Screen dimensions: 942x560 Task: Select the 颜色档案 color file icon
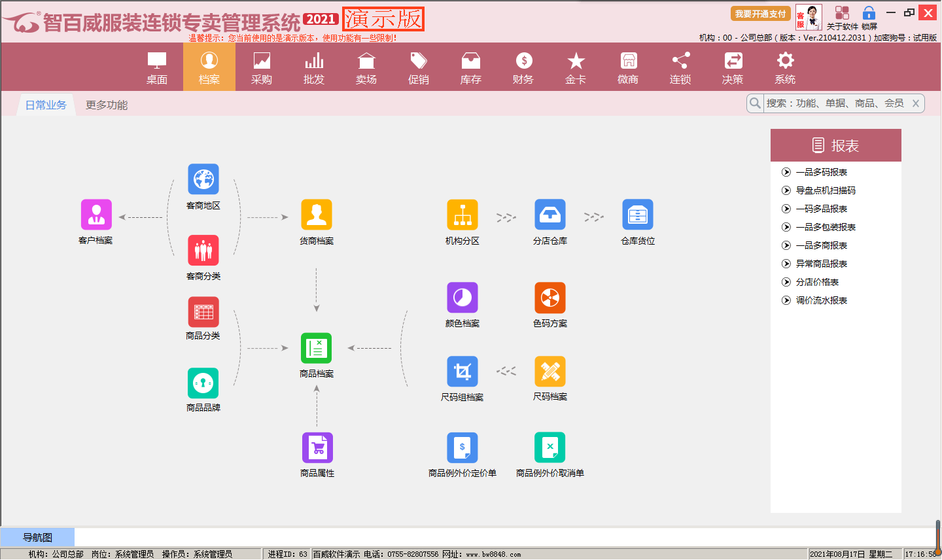(462, 298)
